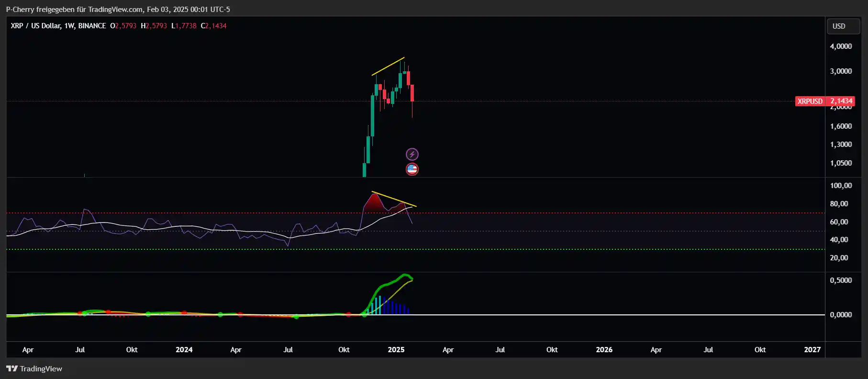
Task: Click the last red weekly candle
Action: tap(412, 93)
